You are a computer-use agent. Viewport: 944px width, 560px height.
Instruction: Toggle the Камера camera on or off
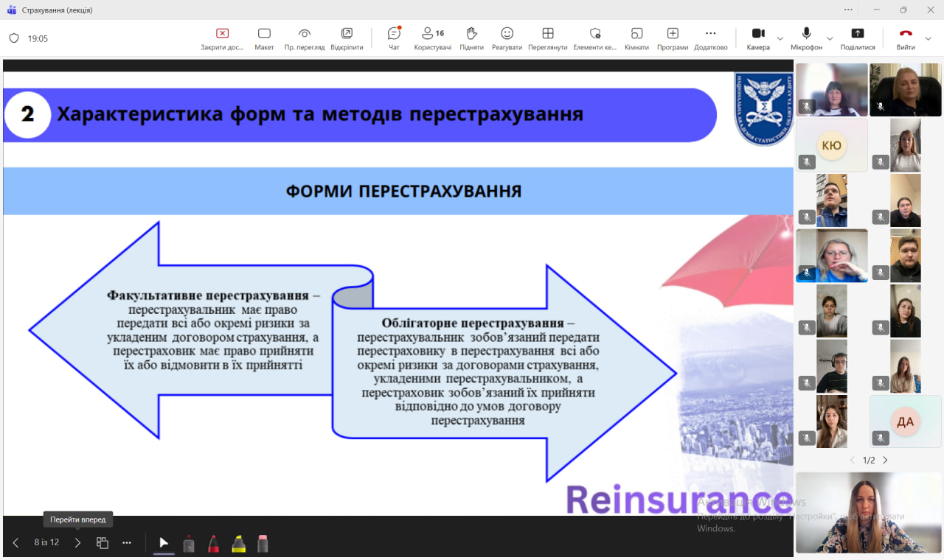pyautogui.click(x=757, y=38)
